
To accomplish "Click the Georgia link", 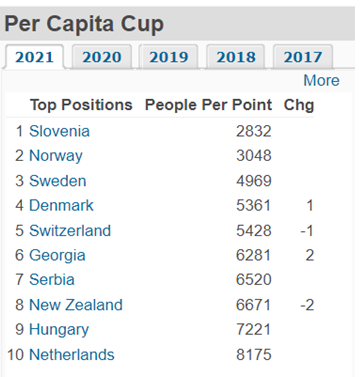I will coord(57,256).
